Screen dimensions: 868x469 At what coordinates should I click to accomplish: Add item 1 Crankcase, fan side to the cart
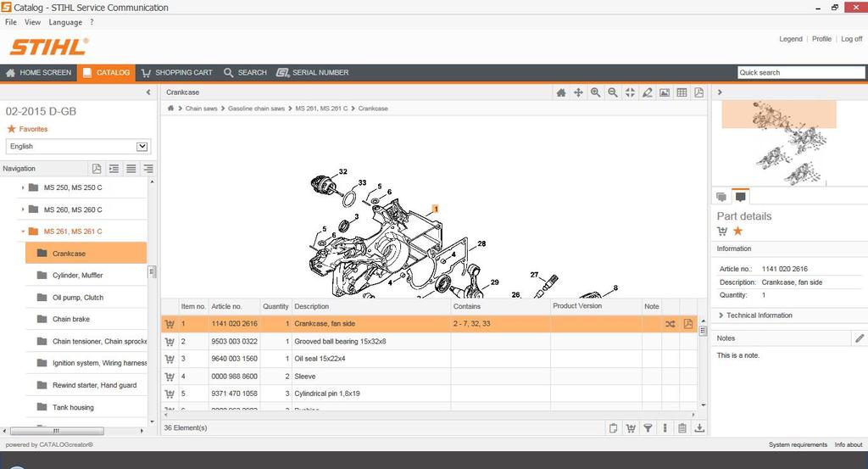pyautogui.click(x=170, y=324)
